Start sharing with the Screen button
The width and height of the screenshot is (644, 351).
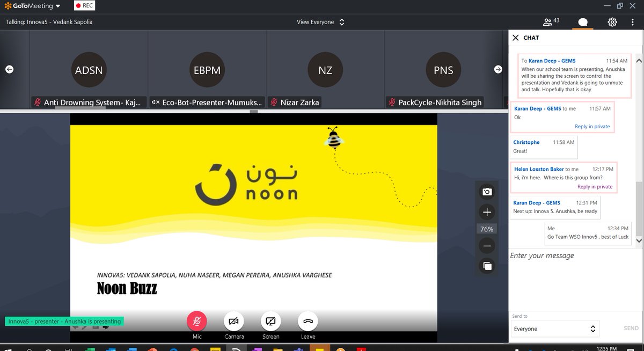[x=270, y=321]
